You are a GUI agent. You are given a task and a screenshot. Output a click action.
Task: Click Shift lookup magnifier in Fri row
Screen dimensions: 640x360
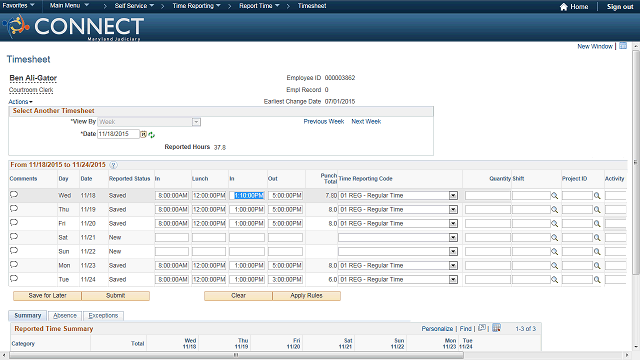[554, 224]
